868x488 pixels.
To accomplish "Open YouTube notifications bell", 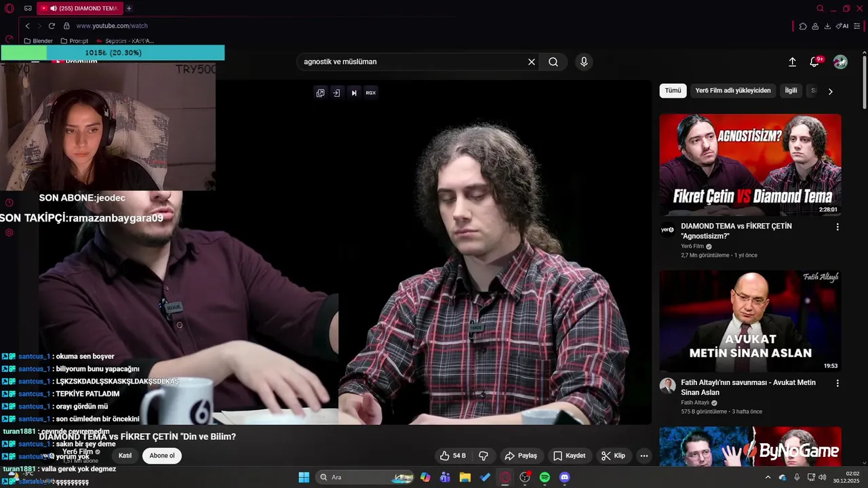I will click(814, 62).
